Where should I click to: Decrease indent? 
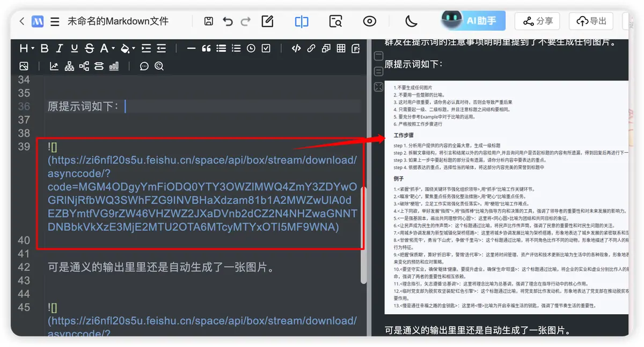click(x=161, y=48)
